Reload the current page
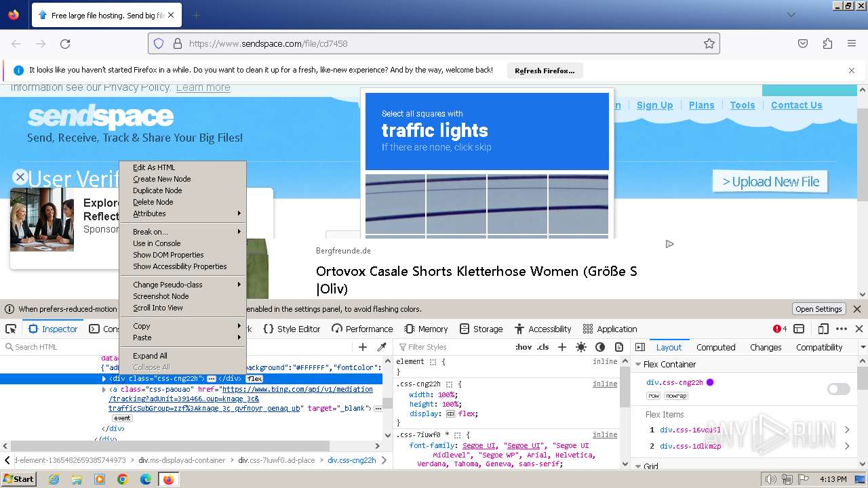Image resolution: width=868 pixels, height=488 pixels. [65, 43]
